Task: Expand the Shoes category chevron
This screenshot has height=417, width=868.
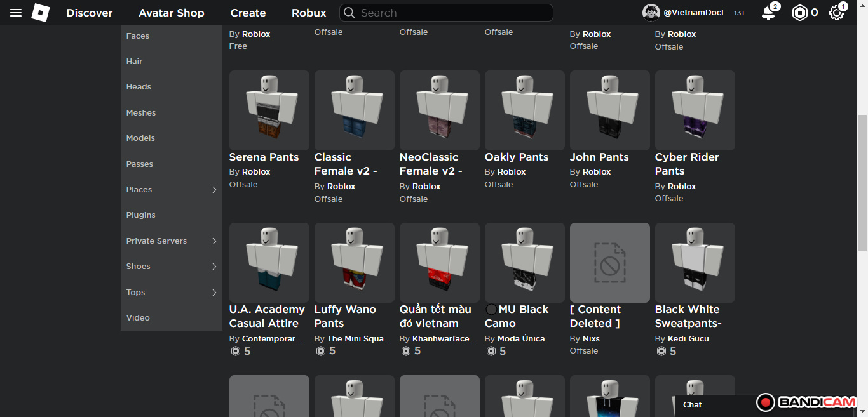Action: (x=214, y=267)
